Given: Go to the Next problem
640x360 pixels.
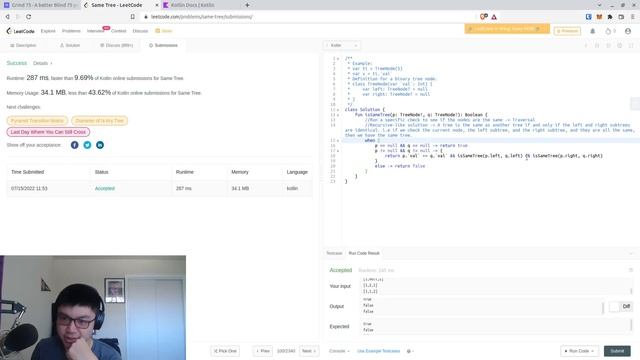Looking at the screenshot, I should tap(309, 351).
